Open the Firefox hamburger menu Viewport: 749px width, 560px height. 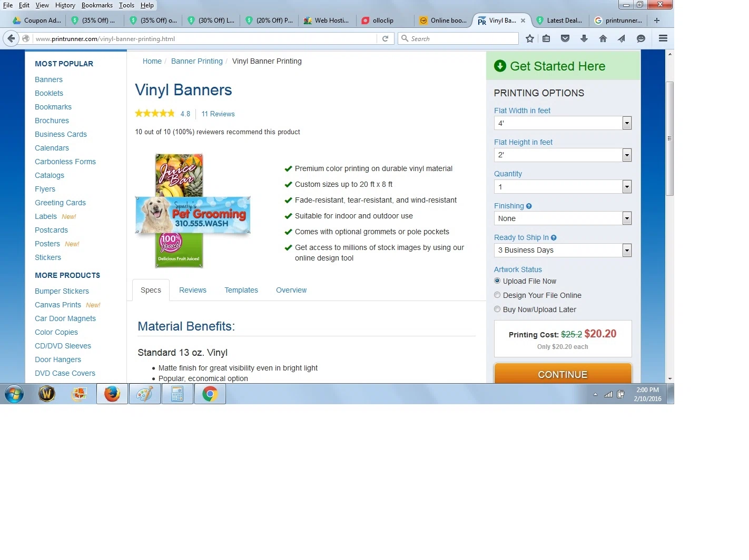click(x=663, y=38)
